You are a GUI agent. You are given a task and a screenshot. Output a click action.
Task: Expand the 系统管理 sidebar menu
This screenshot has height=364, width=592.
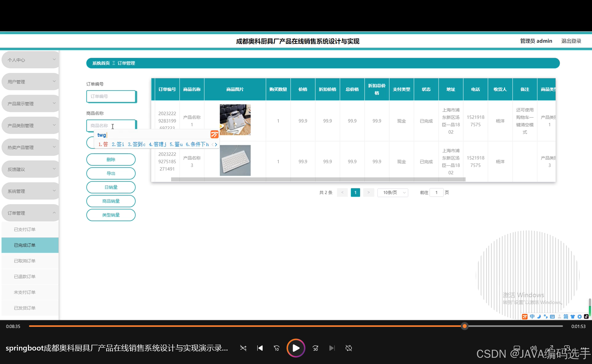(30, 191)
